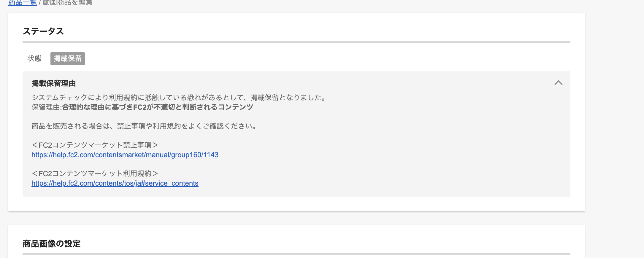The image size is (644, 258).
Task: Open the FC2 禁止事項 help URL
Action: pos(125,155)
